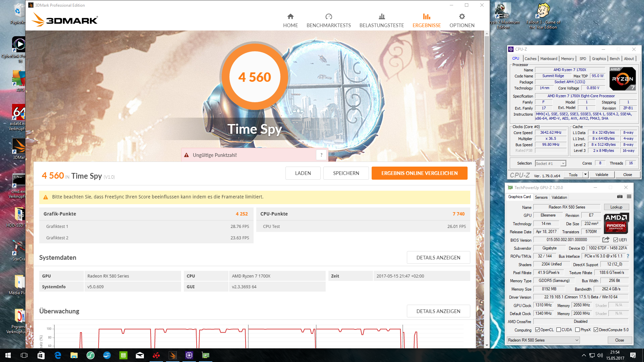
Task: Click the question mark help icon beside invalid score
Action: point(321,155)
